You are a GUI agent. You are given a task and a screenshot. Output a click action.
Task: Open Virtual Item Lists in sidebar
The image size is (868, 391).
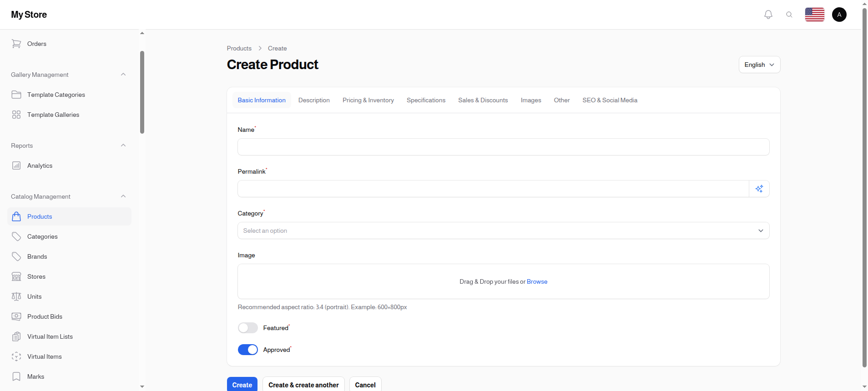click(69, 336)
